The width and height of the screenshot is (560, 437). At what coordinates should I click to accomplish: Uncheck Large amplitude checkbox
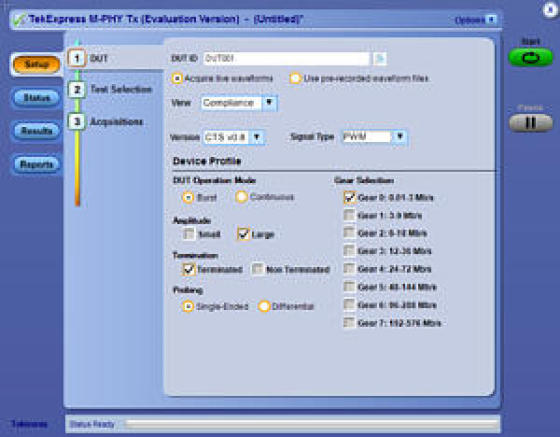coord(243,234)
